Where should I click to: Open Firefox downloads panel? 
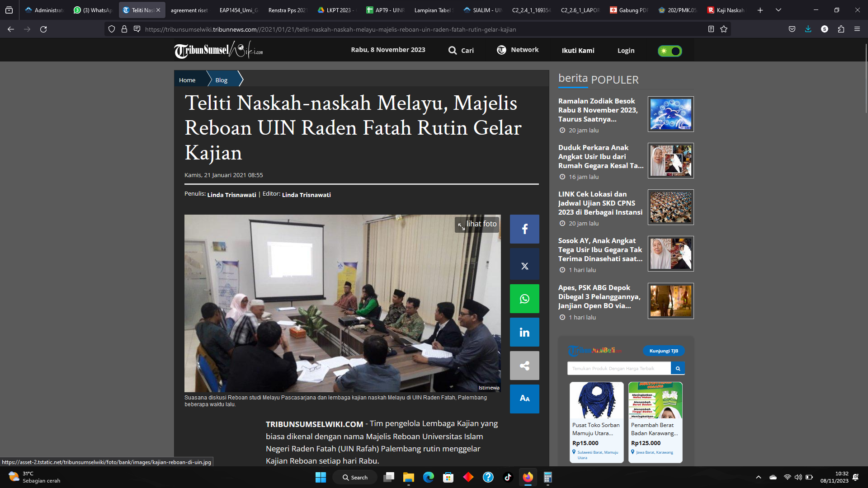(808, 29)
